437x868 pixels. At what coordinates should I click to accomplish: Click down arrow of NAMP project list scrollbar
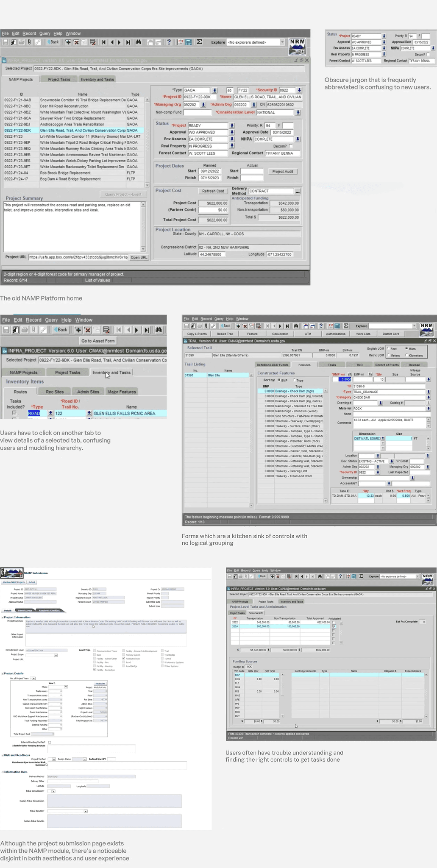tap(147, 185)
